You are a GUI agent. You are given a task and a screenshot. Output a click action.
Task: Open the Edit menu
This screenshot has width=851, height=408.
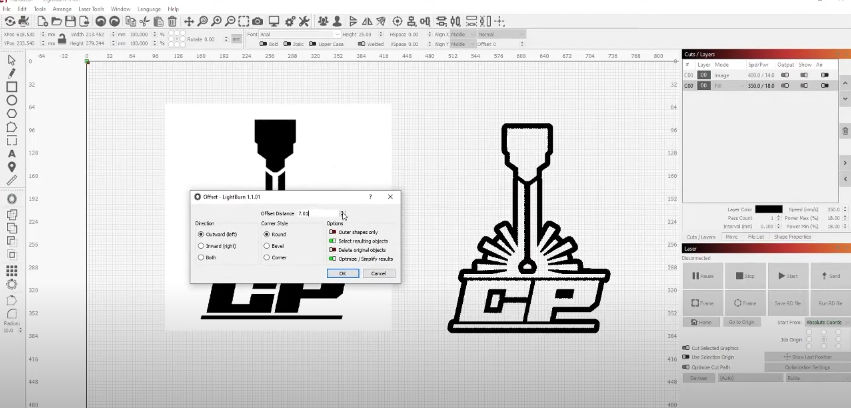[x=22, y=9]
